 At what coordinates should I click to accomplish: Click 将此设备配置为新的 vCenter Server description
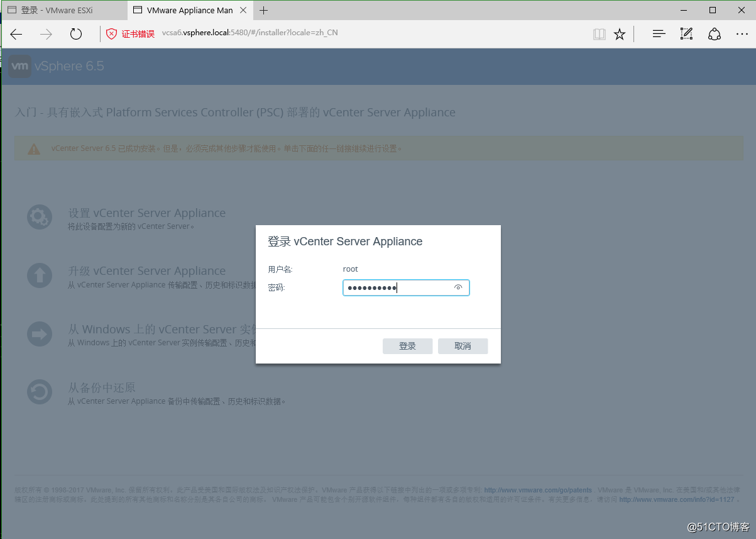[131, 226]
